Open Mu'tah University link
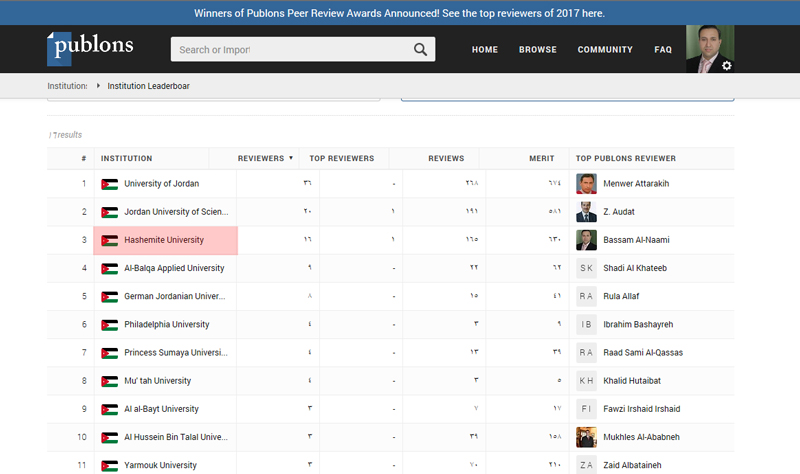 coord(158,381)
